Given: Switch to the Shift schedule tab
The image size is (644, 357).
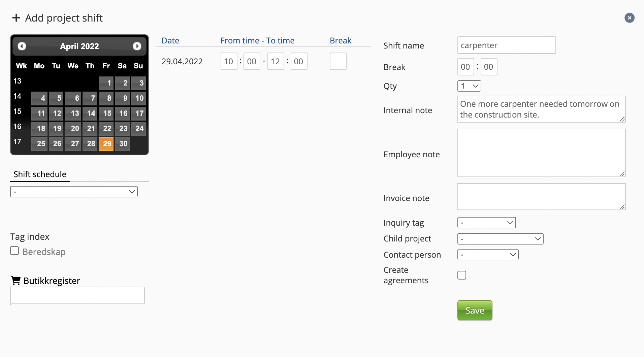Looking at the screenshot, I should (40, 174).
